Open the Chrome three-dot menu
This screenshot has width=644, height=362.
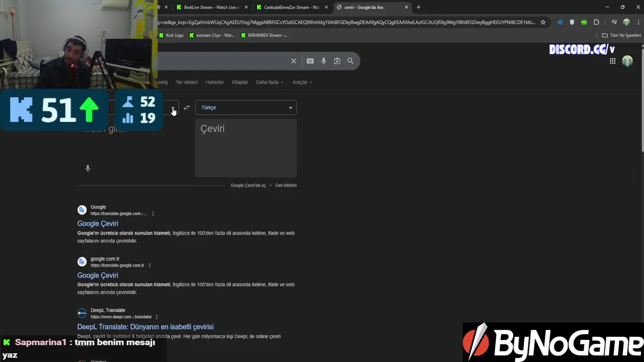tap(637, 22)
